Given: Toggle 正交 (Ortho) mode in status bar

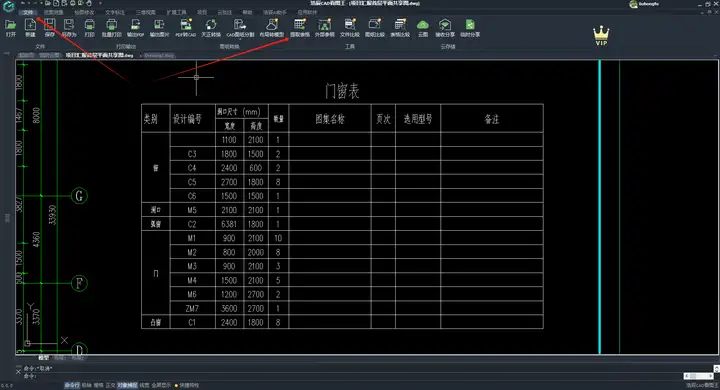Looking at the screenshot, I should click(111, 385).
